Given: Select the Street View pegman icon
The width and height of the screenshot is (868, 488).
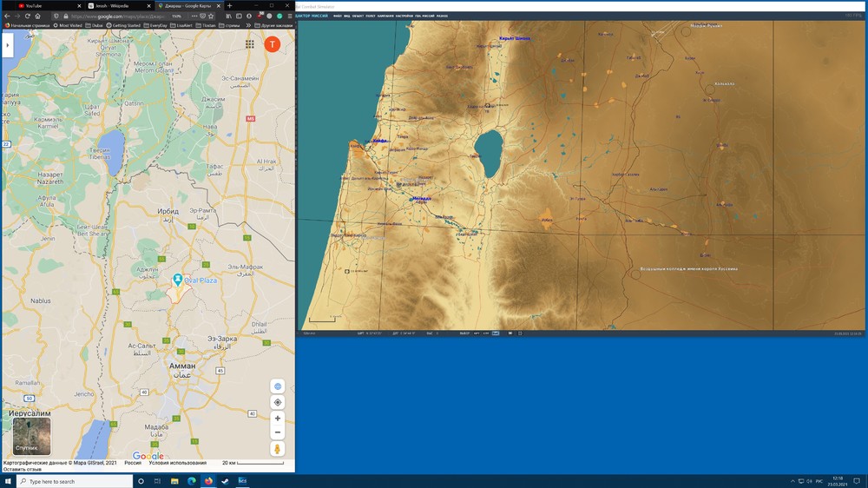Looking at the screenshot, I should (278, 449).
